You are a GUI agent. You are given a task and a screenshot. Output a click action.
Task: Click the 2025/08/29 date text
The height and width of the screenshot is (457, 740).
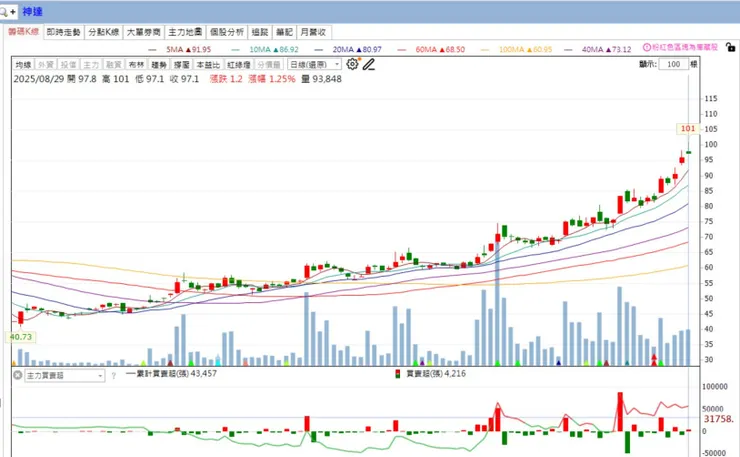point(39,79)
